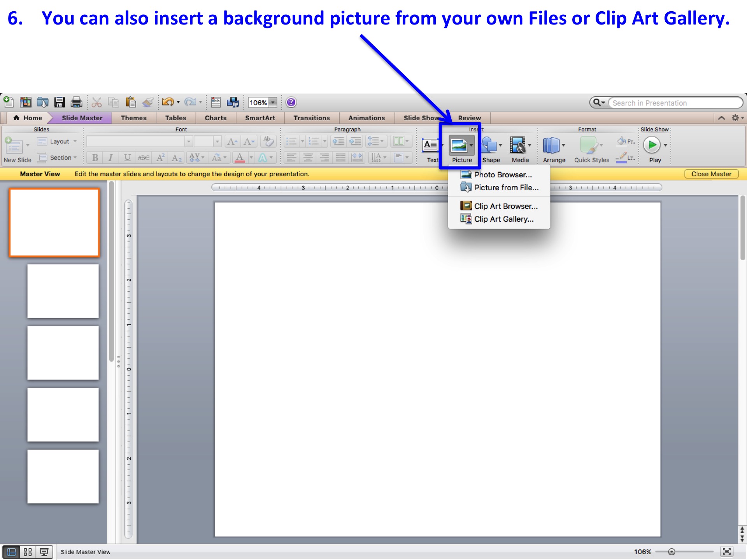Select Justify text alignment

[340, 157]
